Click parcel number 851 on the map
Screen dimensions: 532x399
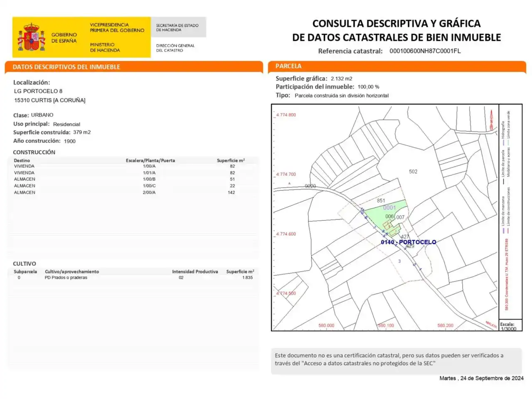[x=381, y=201]
